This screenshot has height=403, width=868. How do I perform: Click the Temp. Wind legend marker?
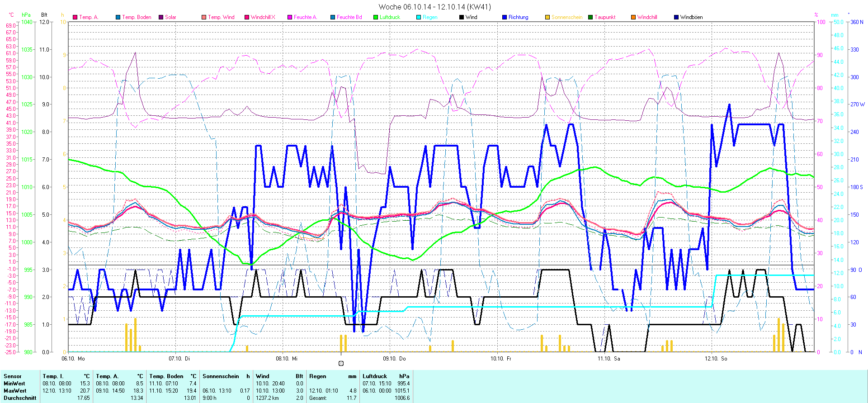(204, 17)
